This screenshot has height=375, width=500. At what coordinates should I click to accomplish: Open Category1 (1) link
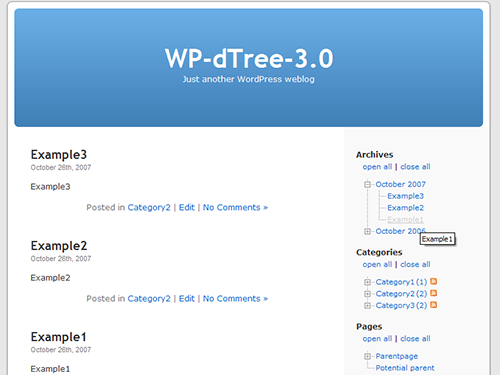tap(401, 282)
